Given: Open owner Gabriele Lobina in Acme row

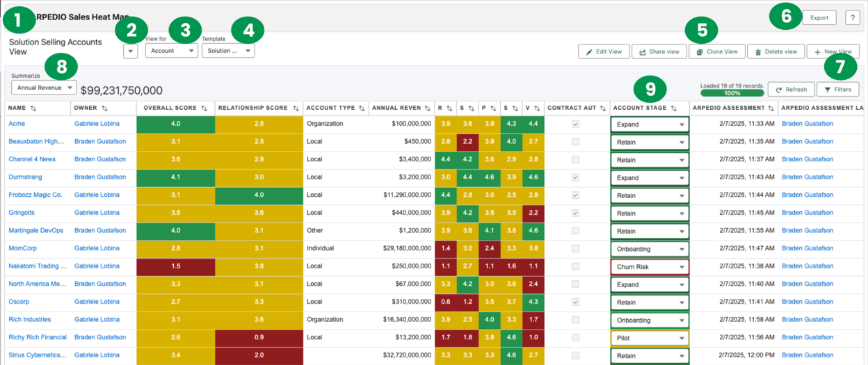Looking at the screenshot, I should (x=97, y=124).
